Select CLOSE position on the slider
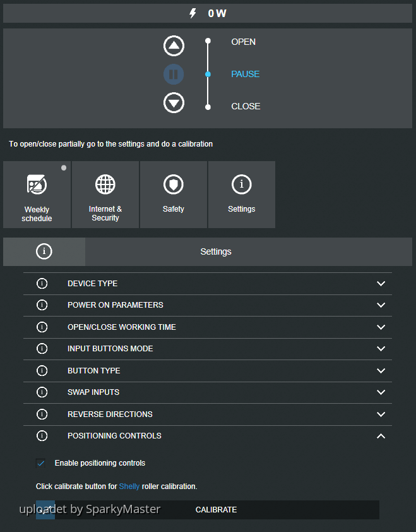The width and height of the screenshot is (416, 532). 208,107
